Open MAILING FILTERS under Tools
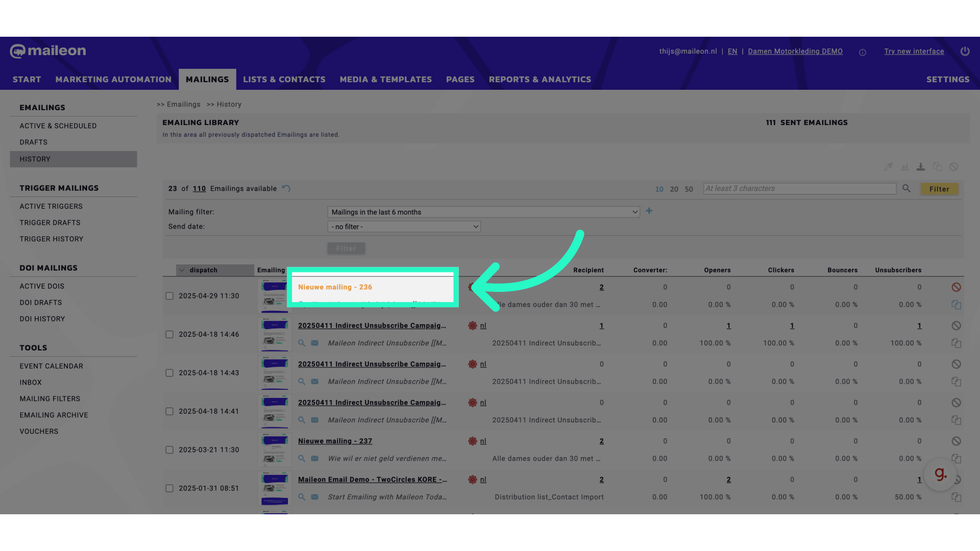This screenshot has height=551, width=980. click(50, 399)
